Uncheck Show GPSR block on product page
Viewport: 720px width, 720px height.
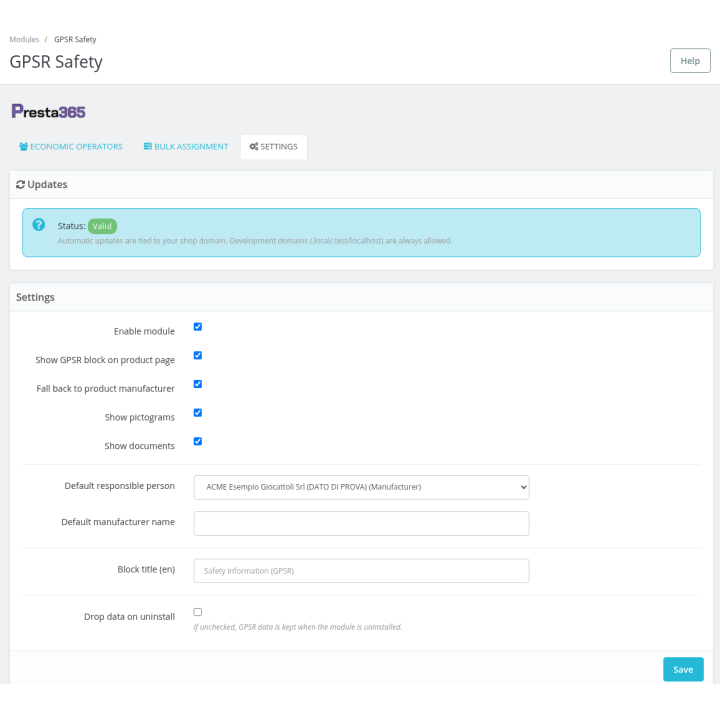pos(198,355)
